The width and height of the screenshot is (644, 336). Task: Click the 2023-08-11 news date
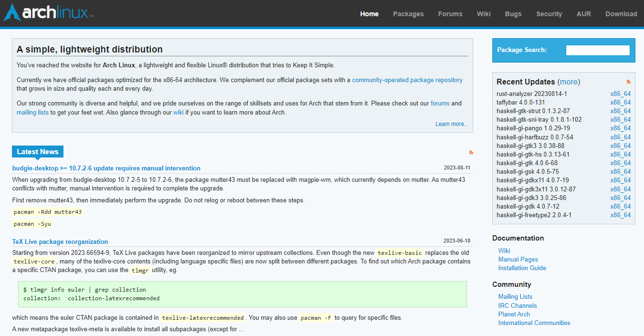pos(457,168)
